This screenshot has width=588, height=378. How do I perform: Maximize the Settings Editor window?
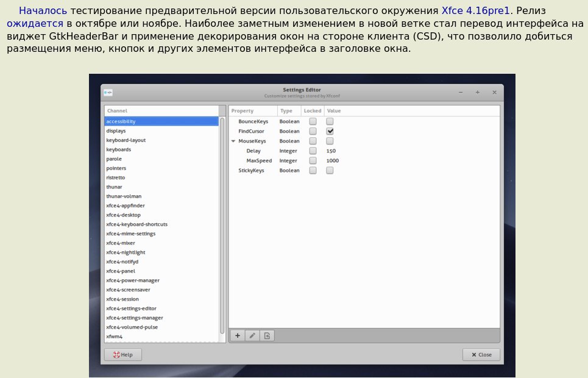pos(477,92)
